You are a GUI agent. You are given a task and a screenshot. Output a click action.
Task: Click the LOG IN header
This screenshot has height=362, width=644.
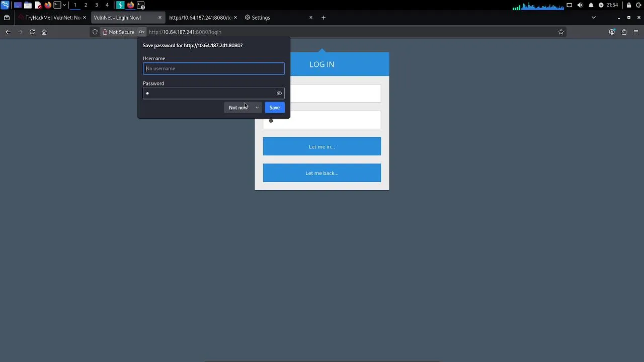[322, 64]
